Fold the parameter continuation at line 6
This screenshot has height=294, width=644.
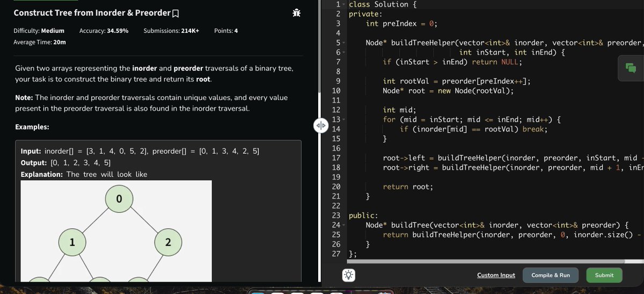click(344, 53)
